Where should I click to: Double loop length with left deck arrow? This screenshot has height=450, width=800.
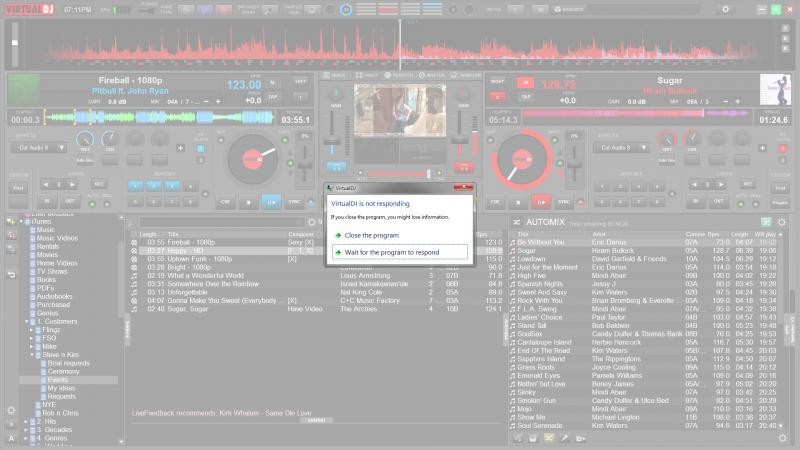point(72,184)
